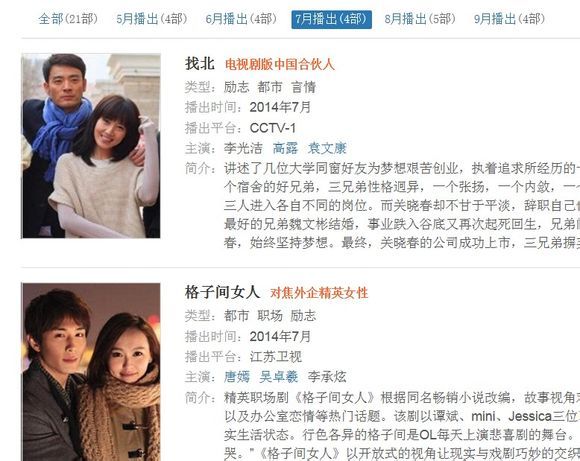Image resolution: width=580 pixels, height=461 pixels.
Task: Click the actor name 李光洁
Action: point(243,148)
